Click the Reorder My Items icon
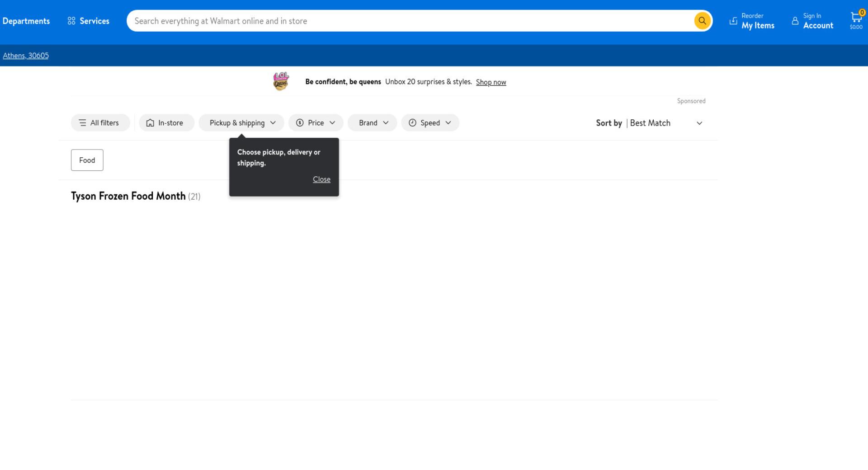 (x=733, y=21)
